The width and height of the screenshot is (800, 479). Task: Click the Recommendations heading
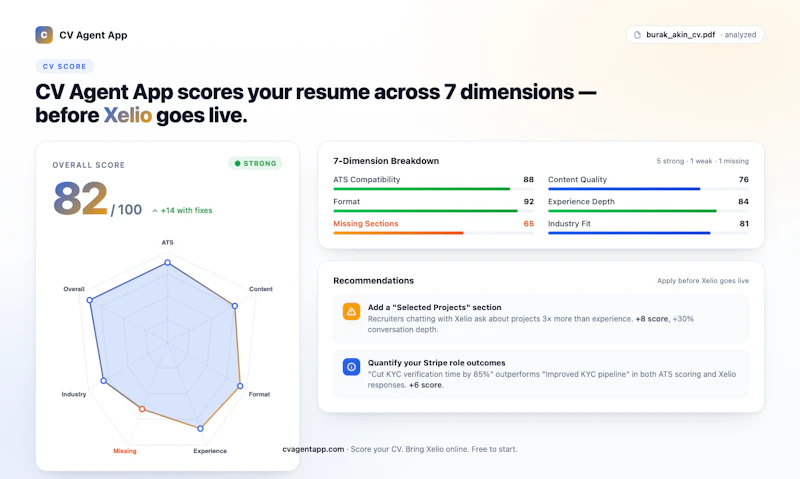click(373, 281)
